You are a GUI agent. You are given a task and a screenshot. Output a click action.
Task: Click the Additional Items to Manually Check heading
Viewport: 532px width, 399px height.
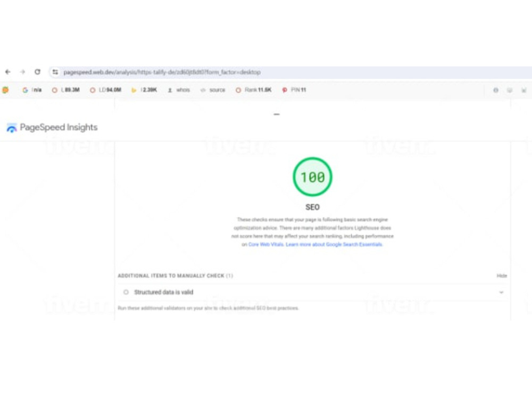click(175, 276)
